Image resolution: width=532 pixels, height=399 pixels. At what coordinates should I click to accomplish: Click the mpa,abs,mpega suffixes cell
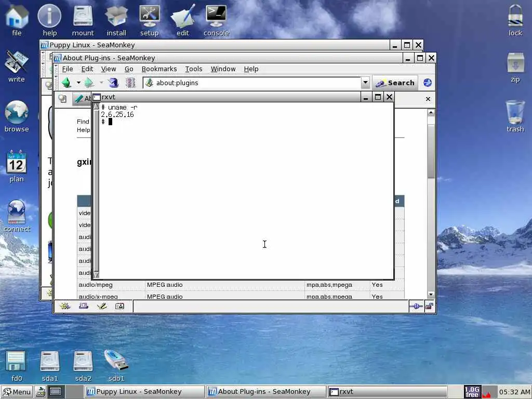click(x=337, y=285)
